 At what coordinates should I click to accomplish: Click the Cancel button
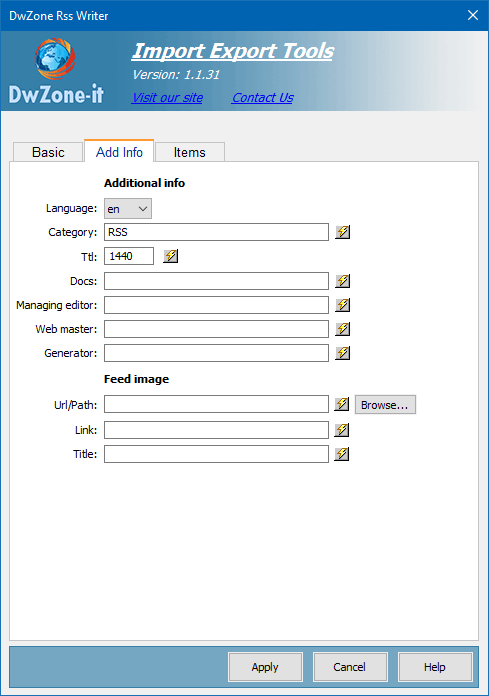pyautogui.click(x=350, y=667)
